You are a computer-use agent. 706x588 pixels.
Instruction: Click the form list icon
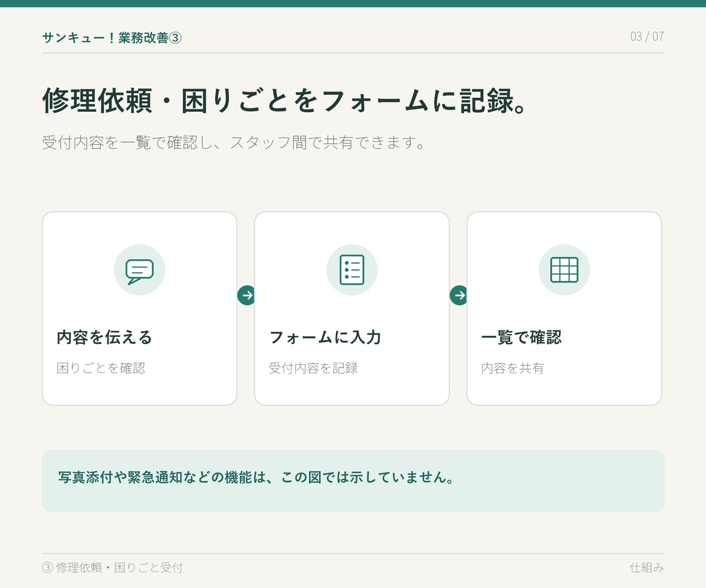[352, 270]
